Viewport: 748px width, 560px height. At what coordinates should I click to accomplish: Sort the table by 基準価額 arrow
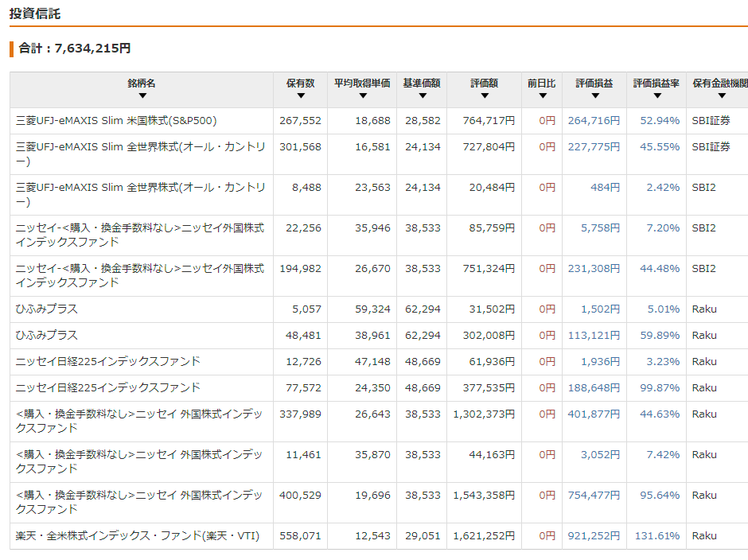coord(422,96)
